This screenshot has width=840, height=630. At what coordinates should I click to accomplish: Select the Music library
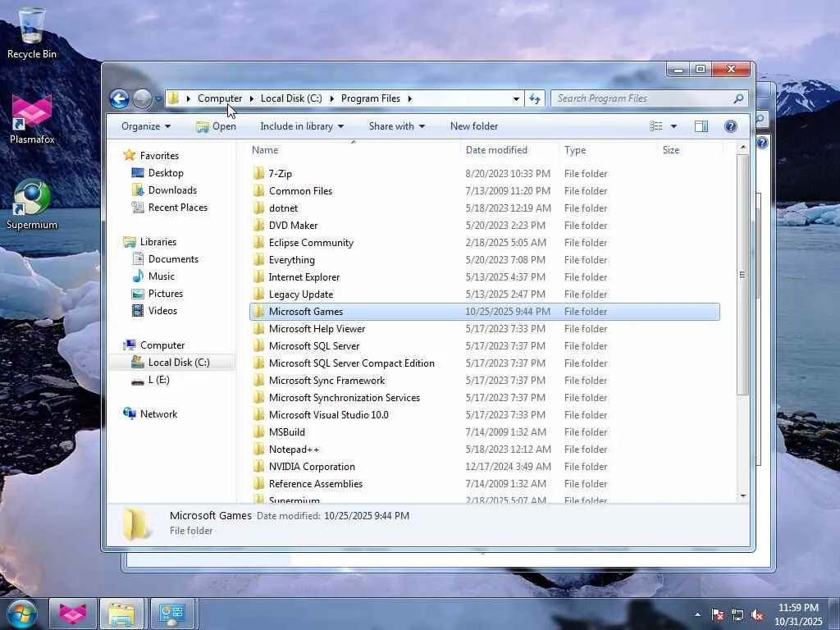click(162, 276)
